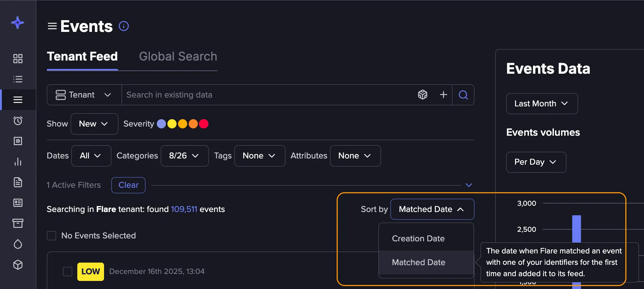The height and width of the screenshot is (289, 644).
Task: Choose Creation Date sort option
Action: (x=426, y=238)
